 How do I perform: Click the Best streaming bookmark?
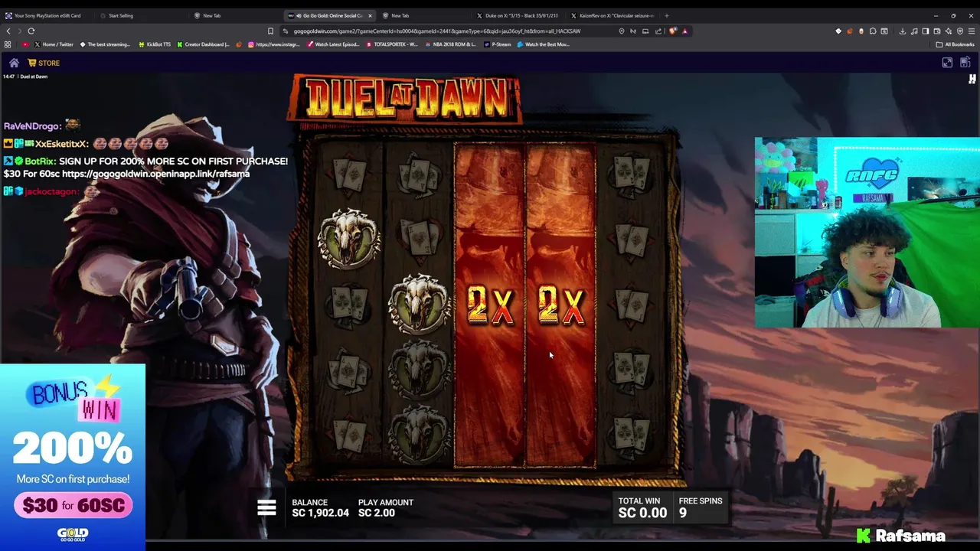coord(105,44)
